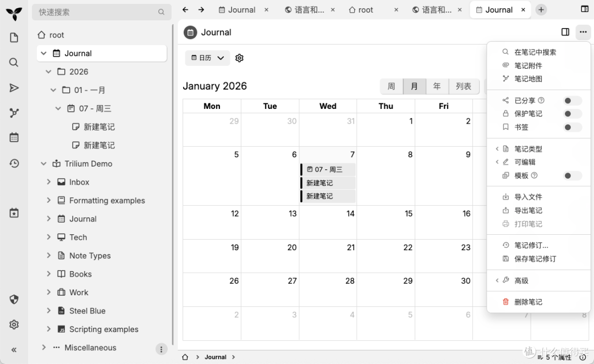Image resolution: width=594 pixels, height=364 pixels.
Task: Create a new note from the sidebar
Action: pyautogui.click(x=14, y=37)
